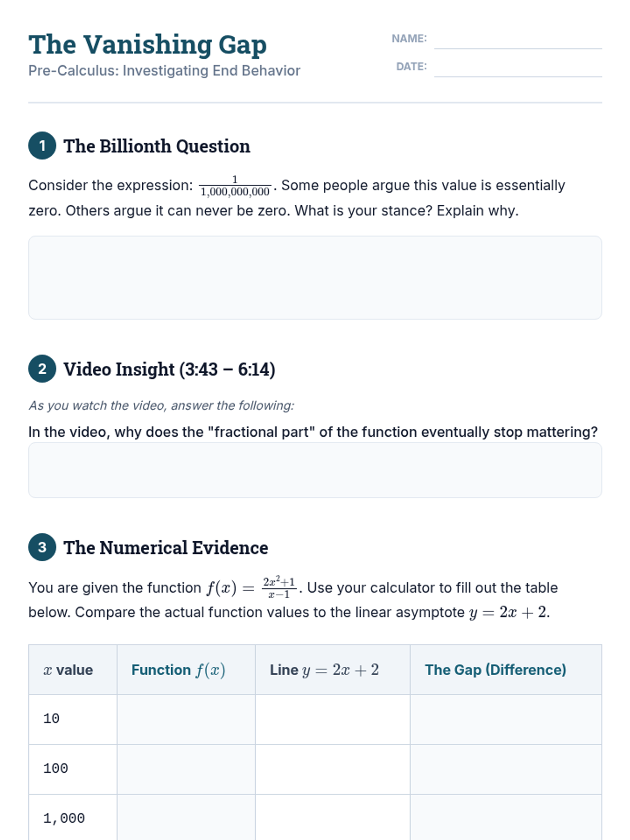Click the "The Gap (Difference)" column header
Screen dimensions: 630x840
click(x=495, y=670)
